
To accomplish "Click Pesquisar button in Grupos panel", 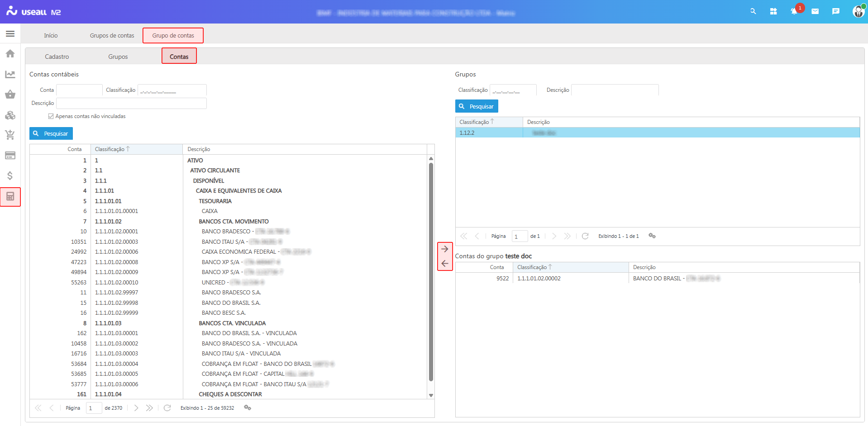I will 477,106.
